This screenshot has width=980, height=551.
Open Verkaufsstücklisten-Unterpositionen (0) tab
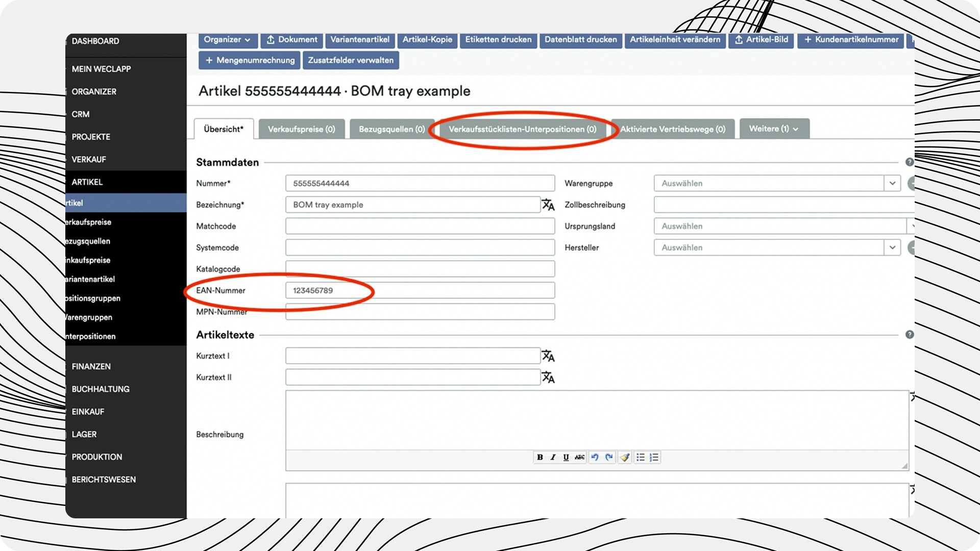click(x=522, y=129)
